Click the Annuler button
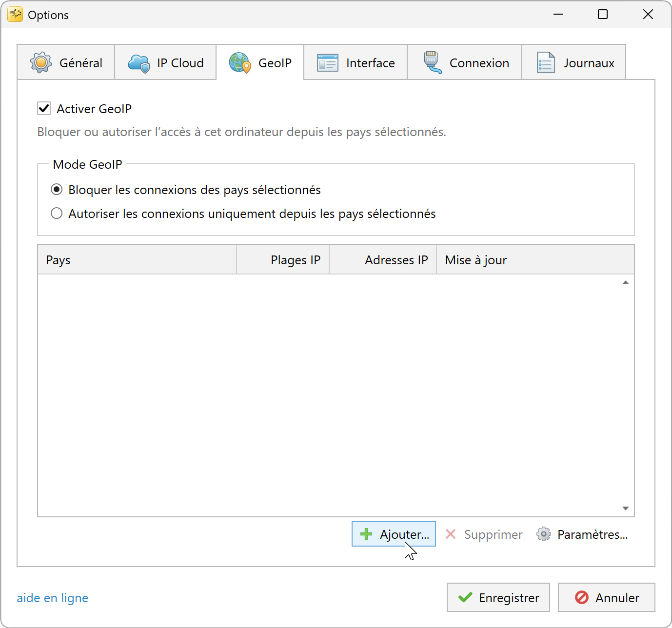The image size is (672, 628). pyautogui.click(x=607, y=597)
